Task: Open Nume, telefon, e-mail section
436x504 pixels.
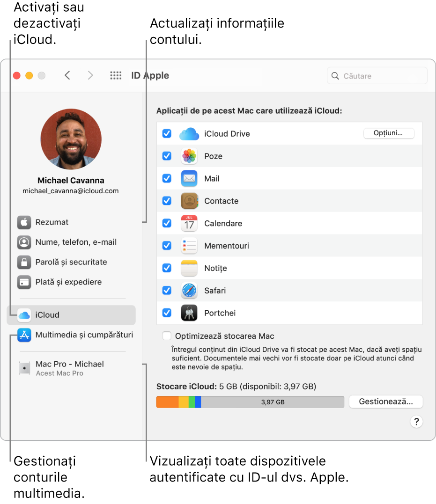Action: 71,242
